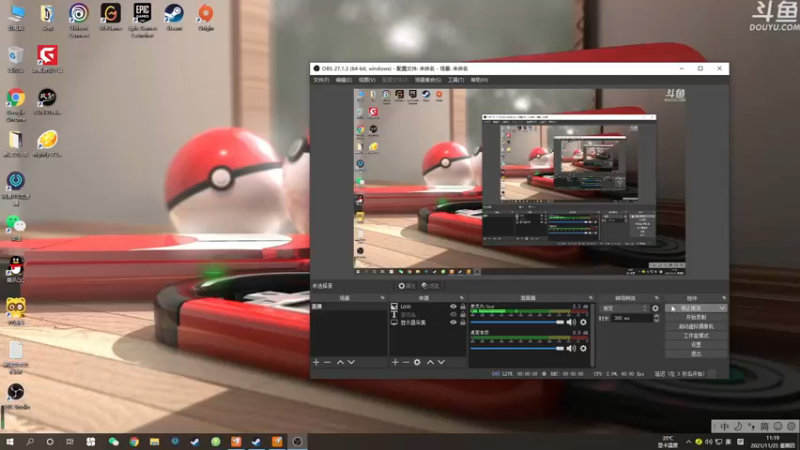
Task: Toggle 工作室模式 (Studio Mode)
Action: (x=696, y=336)
